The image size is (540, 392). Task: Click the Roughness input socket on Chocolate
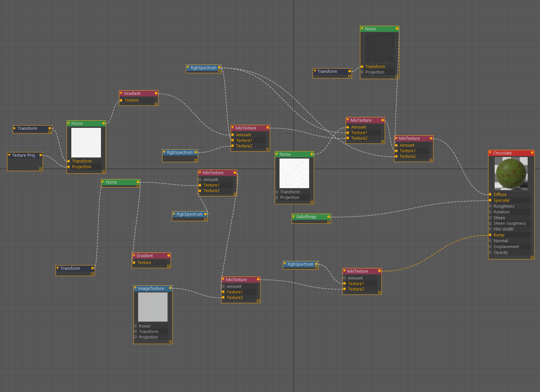pyautogui.click(x=490, y=206)
